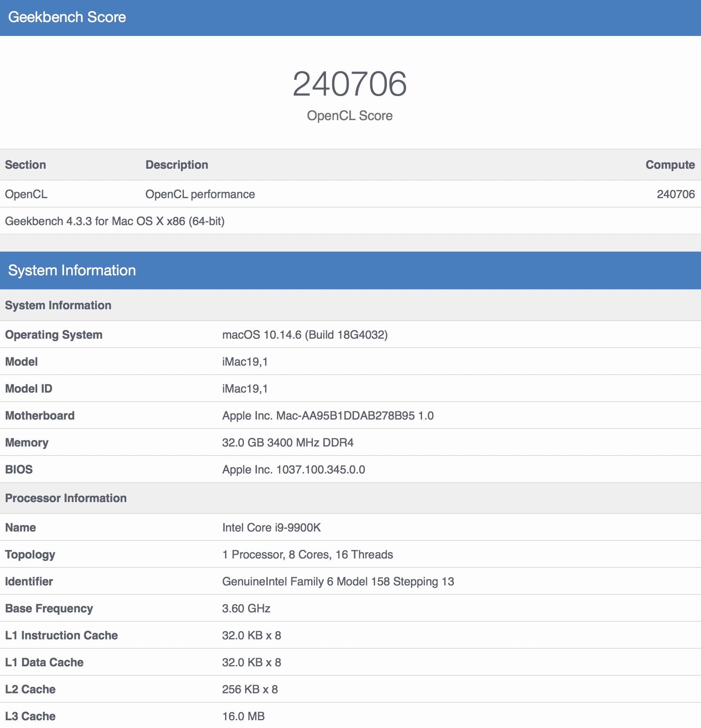Viewport: 701px width, 728px height.
Task: Select the "16.0 MB" L3 Cache value
Action: 243,716
